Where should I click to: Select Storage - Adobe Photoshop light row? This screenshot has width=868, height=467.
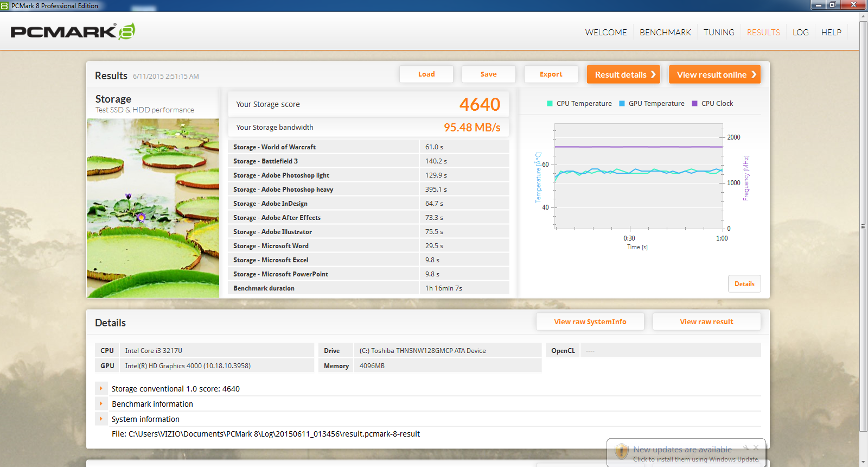[368, 175]
